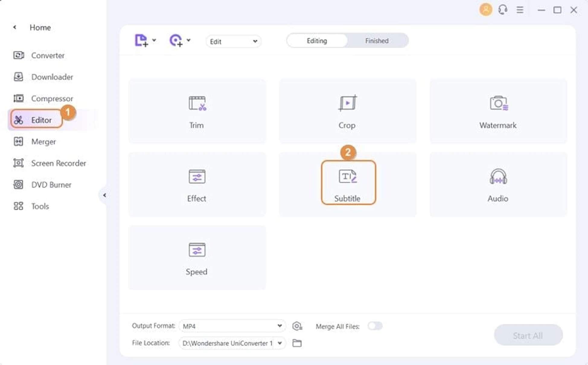Open the Merger section
This screenshot has height=365, width=588.
click(35, 141)
